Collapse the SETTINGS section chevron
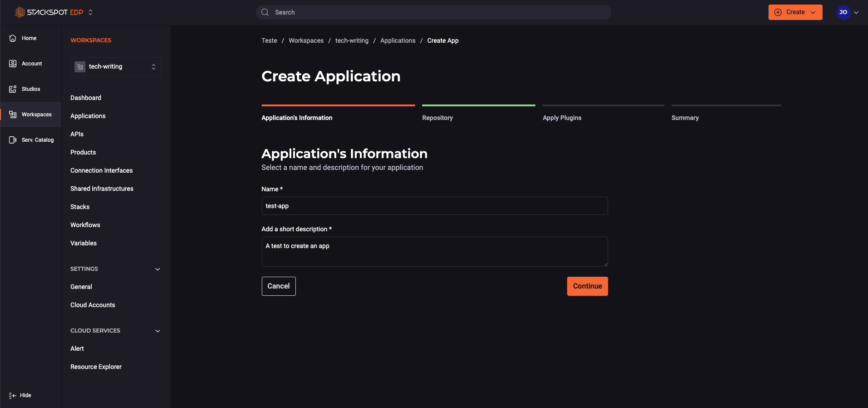 pos(158,269)
